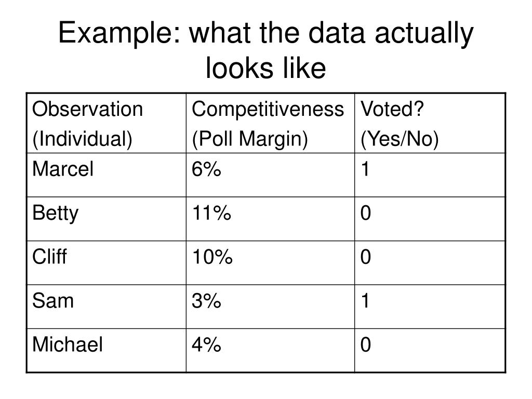Viewport: 532px width, 399px height.
Task: Select the 'Observation (Individual)' header cell
Action: tap(107, 123)
